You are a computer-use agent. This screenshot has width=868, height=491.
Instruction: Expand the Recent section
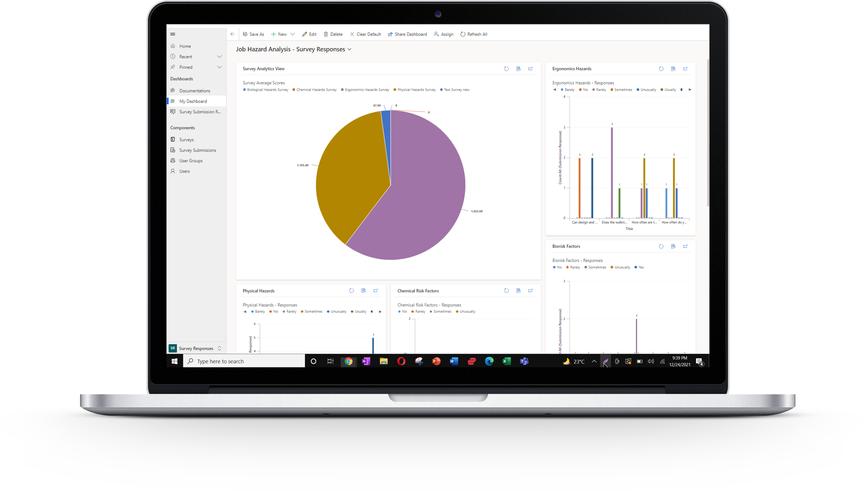point(219,57)
